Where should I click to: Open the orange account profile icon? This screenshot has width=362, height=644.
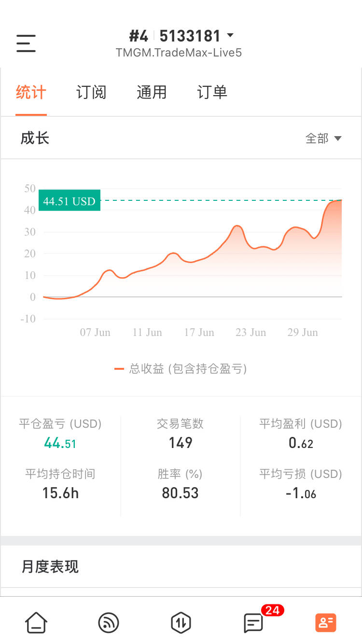click(x=326, y=622)
